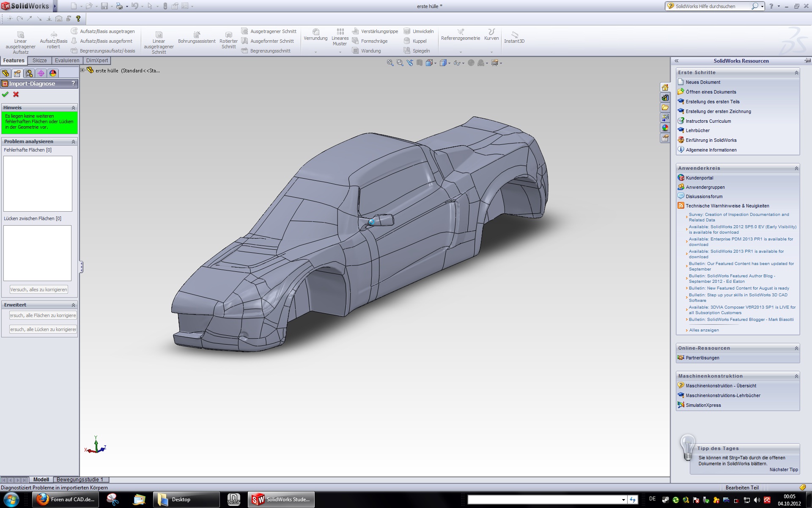Click Previous View icon in view toolbar

tap(409, 63)
